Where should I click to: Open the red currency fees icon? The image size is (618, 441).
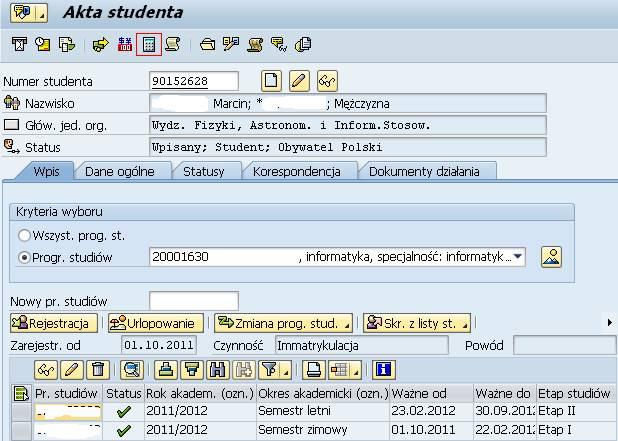(125, 44)
